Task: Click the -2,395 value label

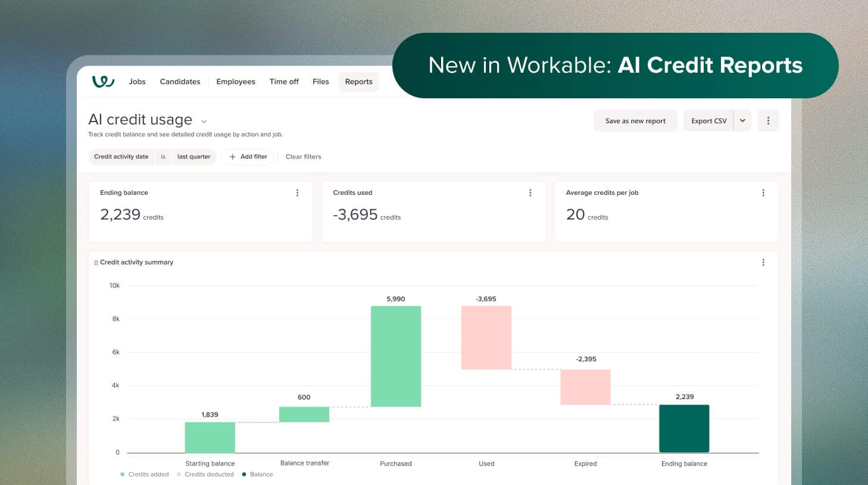Action: [x=586, y=359]
